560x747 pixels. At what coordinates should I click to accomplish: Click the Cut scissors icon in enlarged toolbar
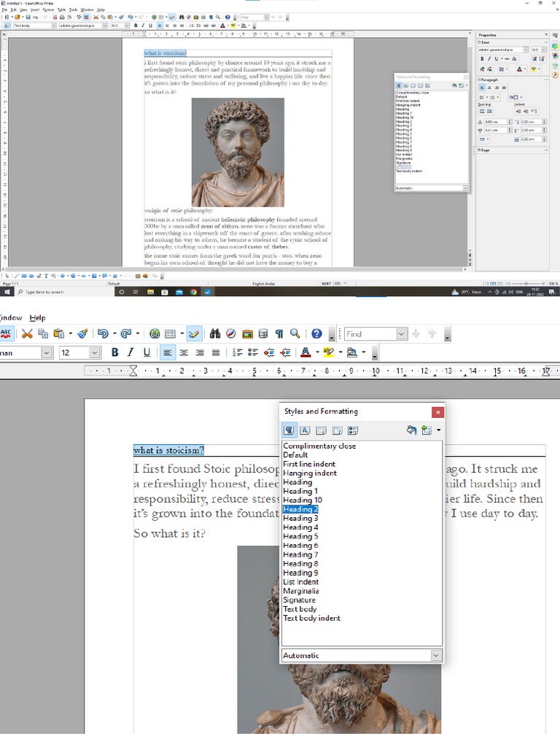pos(27,334)
